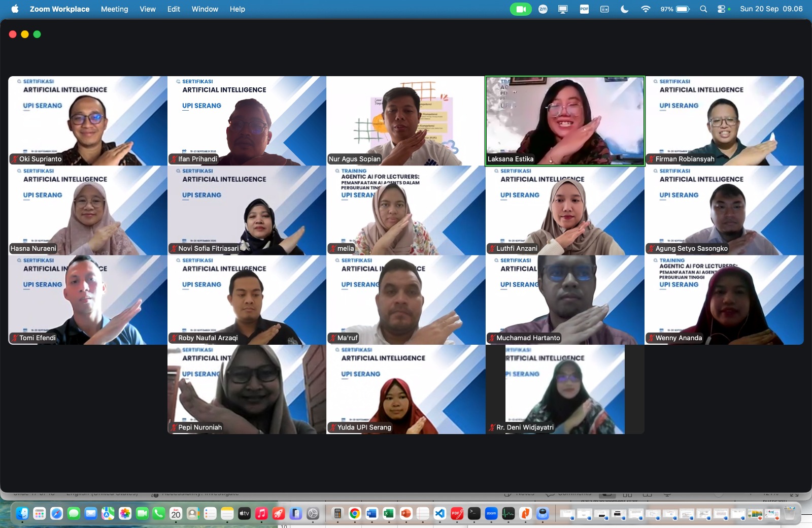This screenshot has width=812, height=528.
Task: Toggle Focus moon icon in menu bar
Action: [625, 9]
